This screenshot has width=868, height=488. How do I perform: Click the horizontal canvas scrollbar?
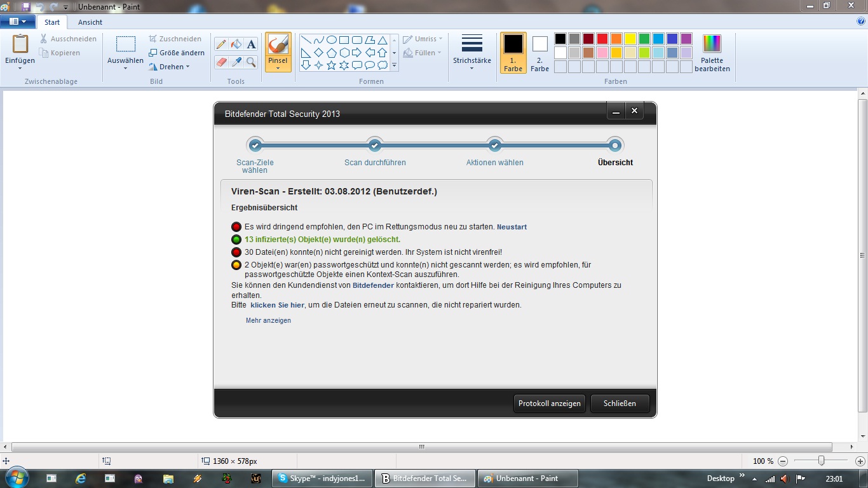422,447
